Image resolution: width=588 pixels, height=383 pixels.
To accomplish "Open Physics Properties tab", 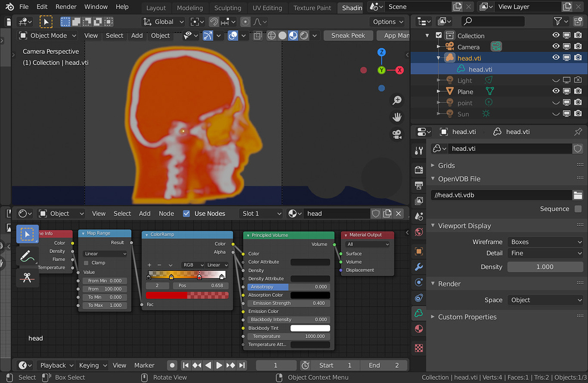I will coord(419,298).
